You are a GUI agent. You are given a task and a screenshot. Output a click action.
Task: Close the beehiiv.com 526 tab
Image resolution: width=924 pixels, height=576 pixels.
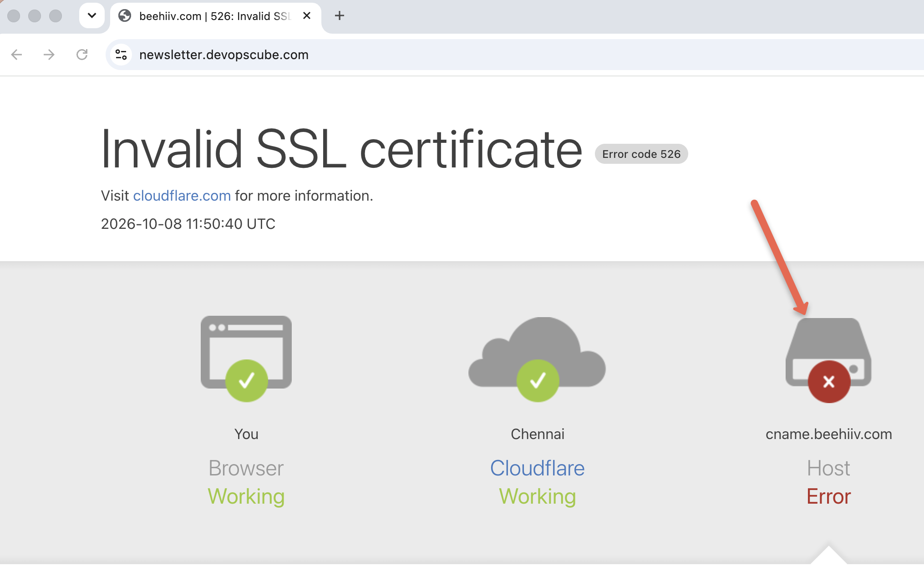(x=307, y=16)
